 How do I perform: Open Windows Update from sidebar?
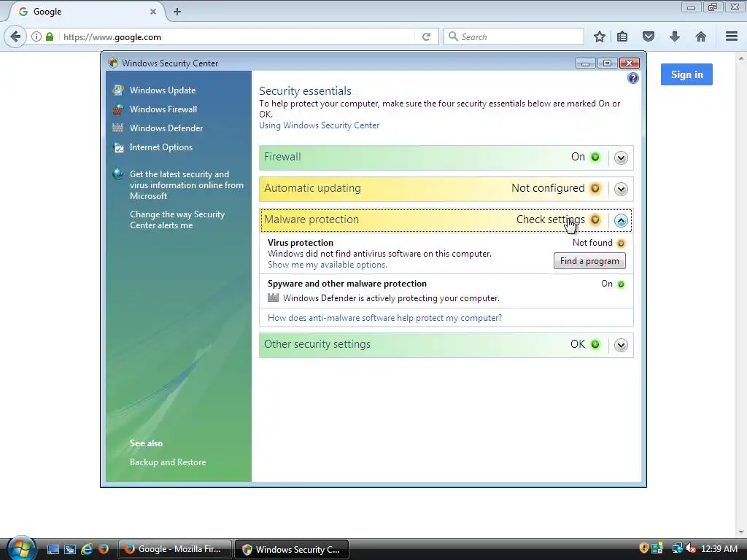click(x=162, y=90)
